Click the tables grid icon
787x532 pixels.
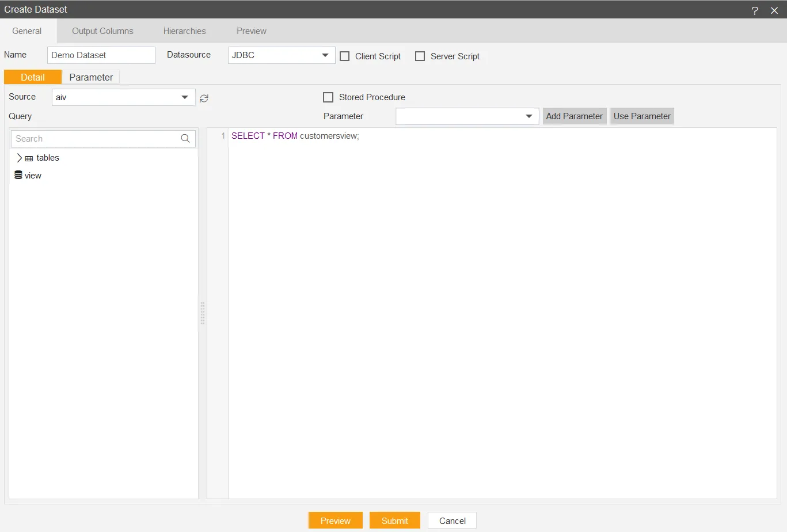pos(29,158)
